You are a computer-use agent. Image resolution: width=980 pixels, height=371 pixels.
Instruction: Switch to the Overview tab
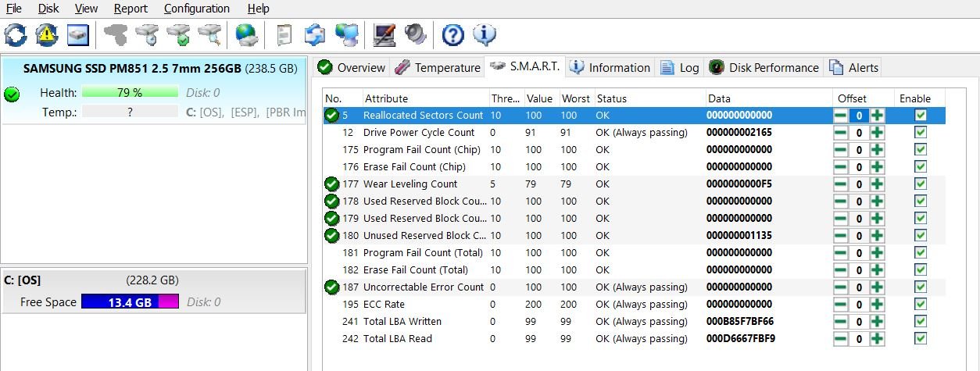pyautogui.click(x=352, y=67)
